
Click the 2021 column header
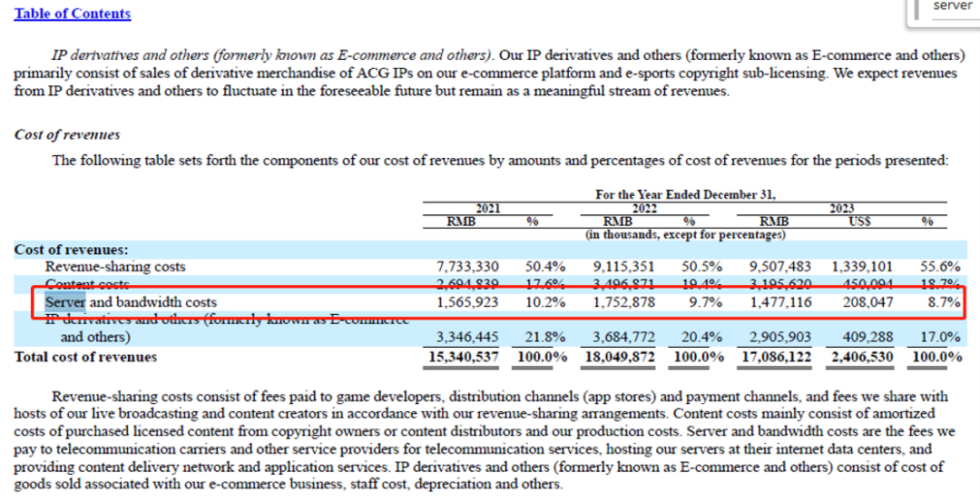[x=487, y=208]
